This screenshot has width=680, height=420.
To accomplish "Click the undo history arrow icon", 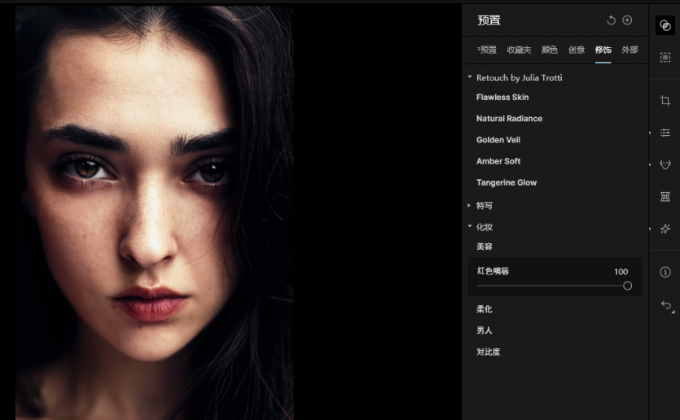I will [666, 305].
